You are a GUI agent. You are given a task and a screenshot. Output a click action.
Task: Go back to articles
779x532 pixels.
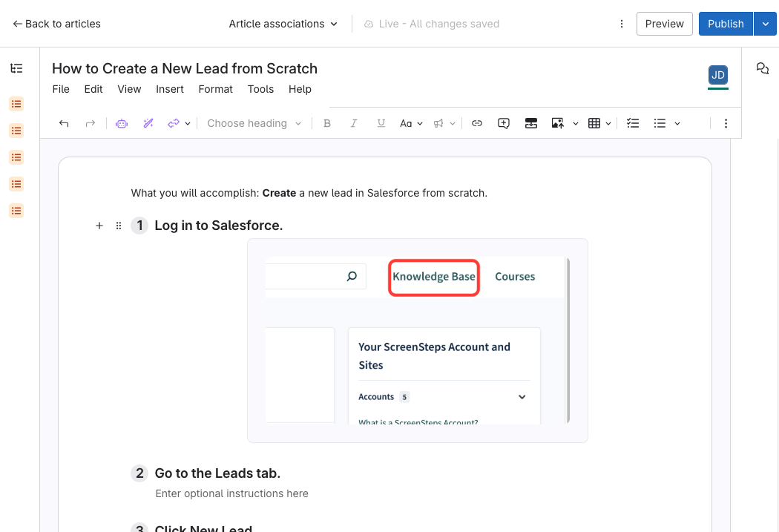pos(57,24)
